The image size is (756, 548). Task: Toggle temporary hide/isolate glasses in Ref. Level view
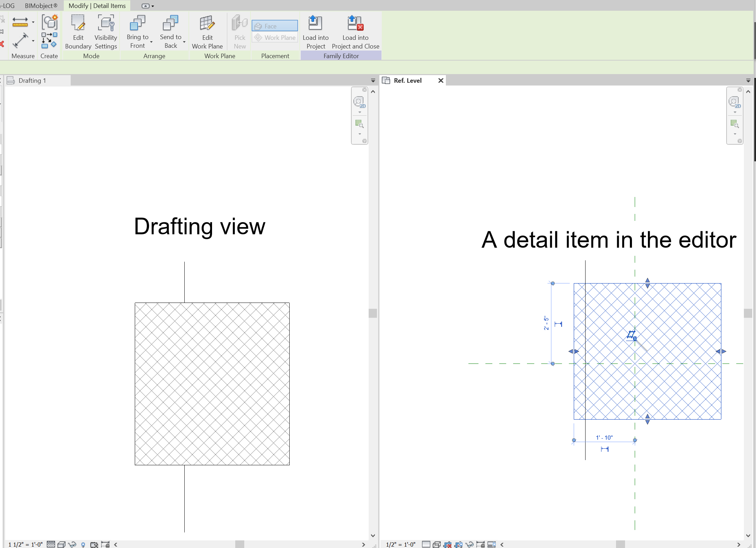[469, 545]
